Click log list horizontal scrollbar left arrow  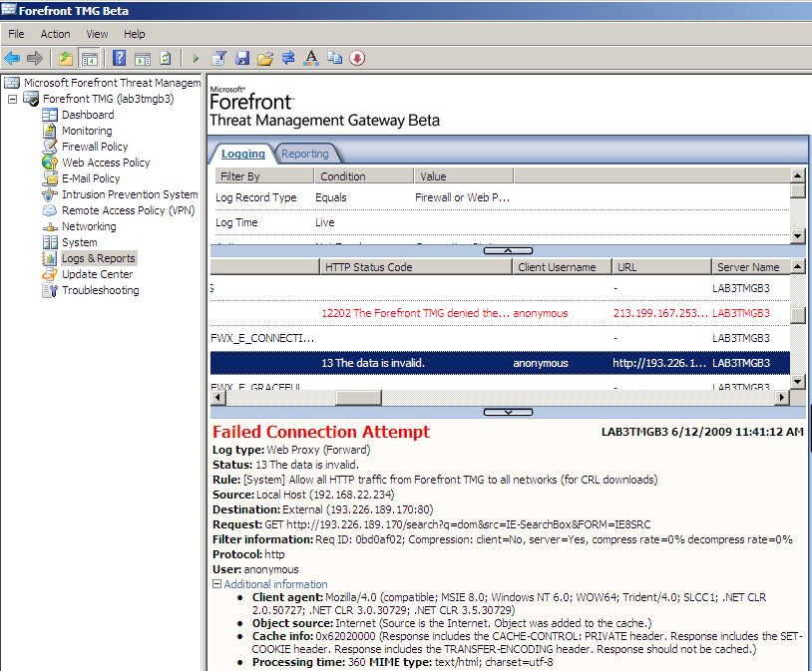point(218,398)
